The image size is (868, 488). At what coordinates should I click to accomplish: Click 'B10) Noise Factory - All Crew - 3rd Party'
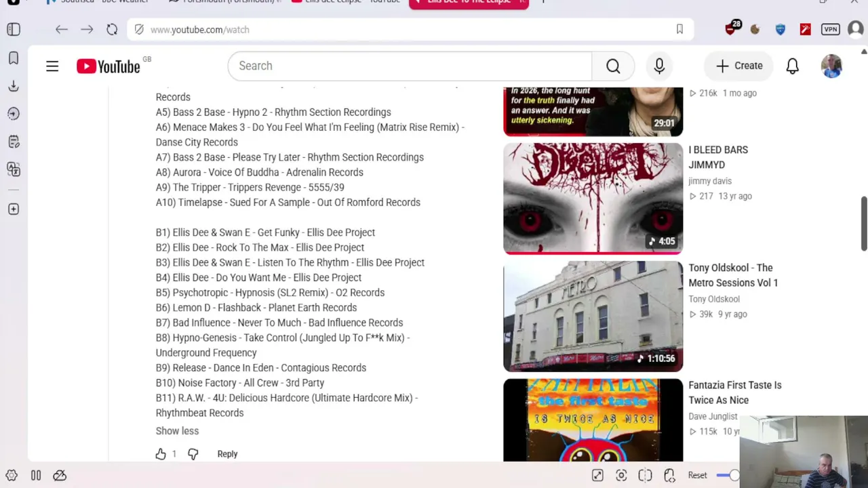(240, 383)
